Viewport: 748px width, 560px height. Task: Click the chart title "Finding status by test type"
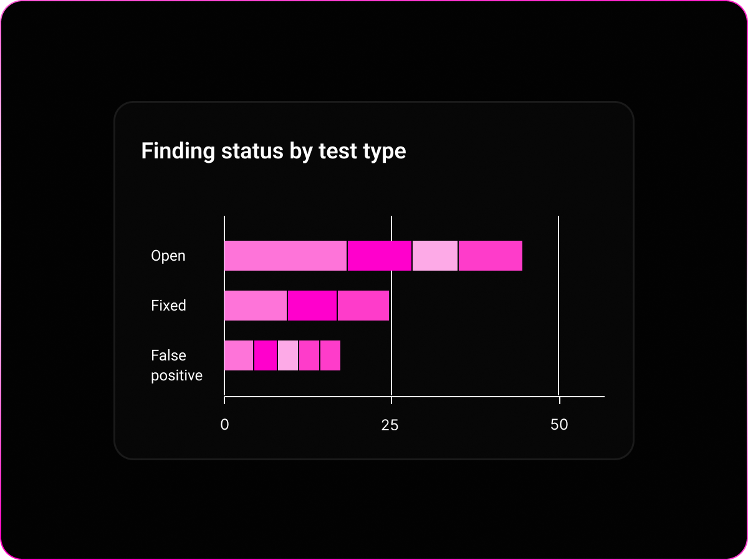click(x=273, y=151)
